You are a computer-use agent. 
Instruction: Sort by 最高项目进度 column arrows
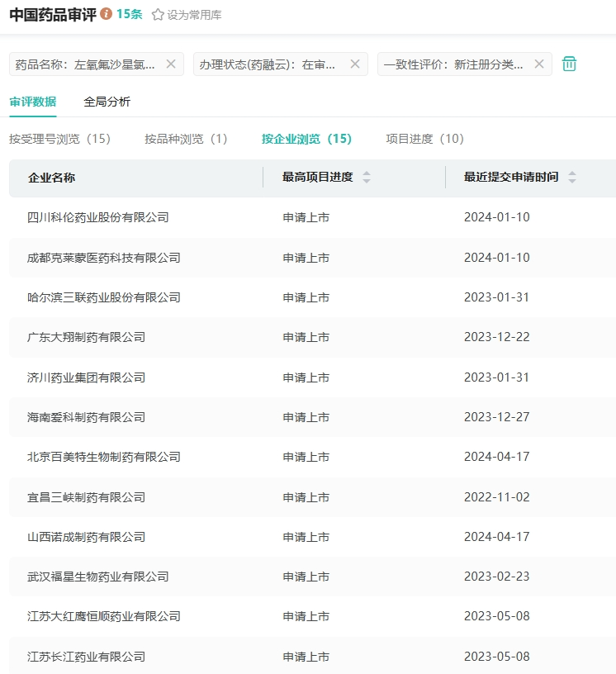tap(367, 177)
